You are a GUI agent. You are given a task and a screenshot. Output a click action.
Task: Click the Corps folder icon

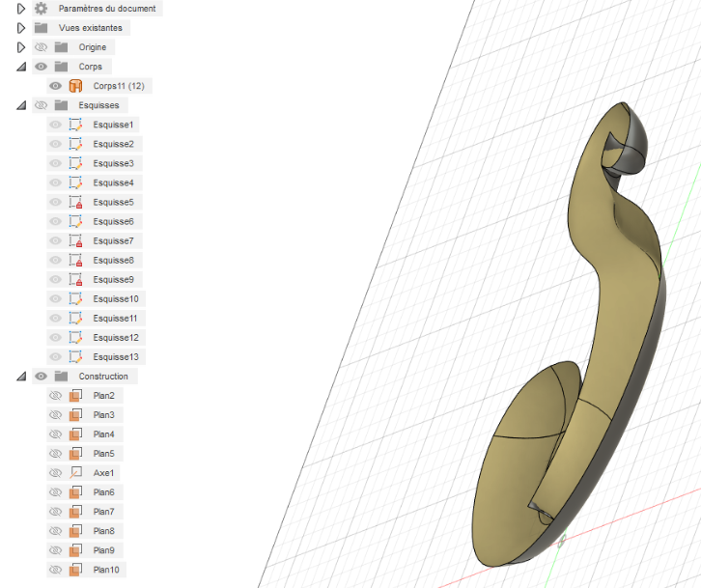pyautogui.click(x=61, y=67)
